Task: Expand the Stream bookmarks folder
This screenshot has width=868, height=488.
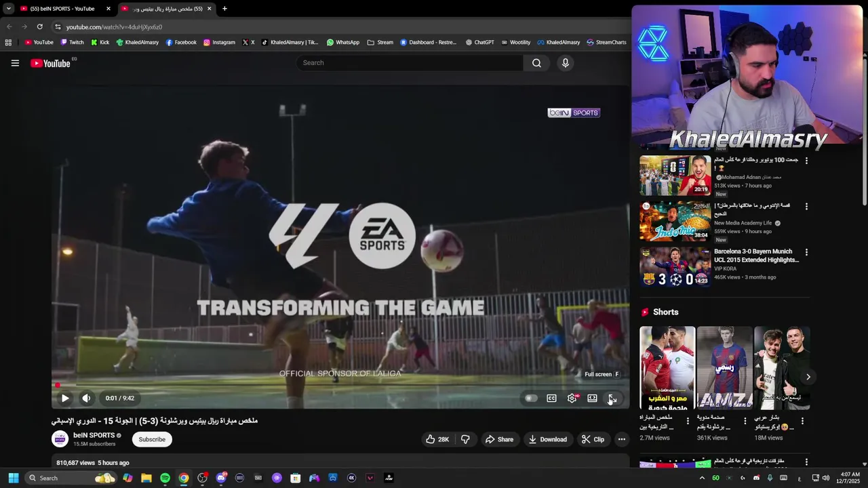Action: [x=380, y=42]
